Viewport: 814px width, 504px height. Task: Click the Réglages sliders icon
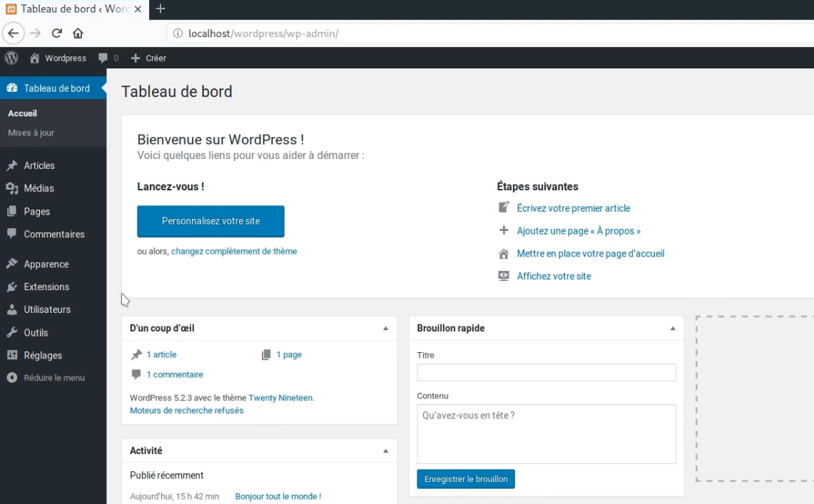[x=12, y=355]
